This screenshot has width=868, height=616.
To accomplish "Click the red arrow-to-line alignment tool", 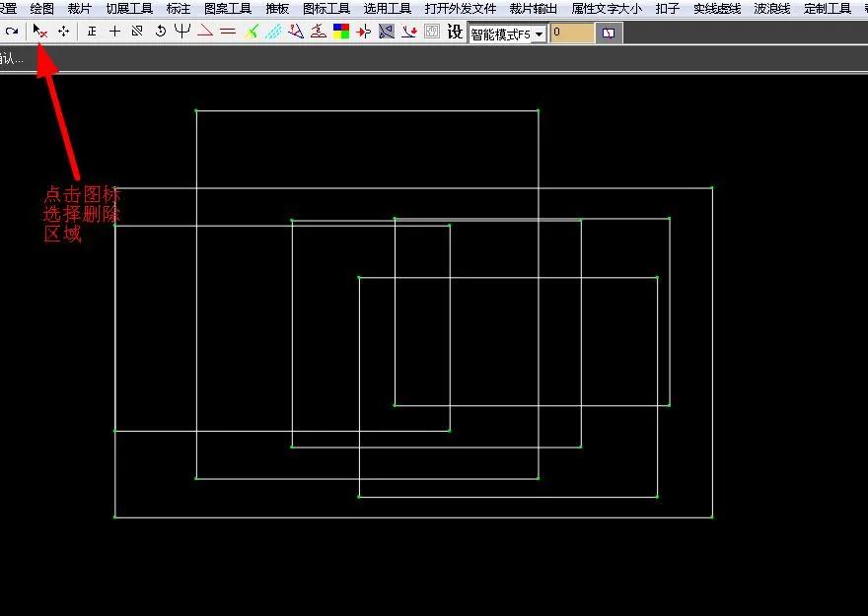I will (x=364, y=33).
